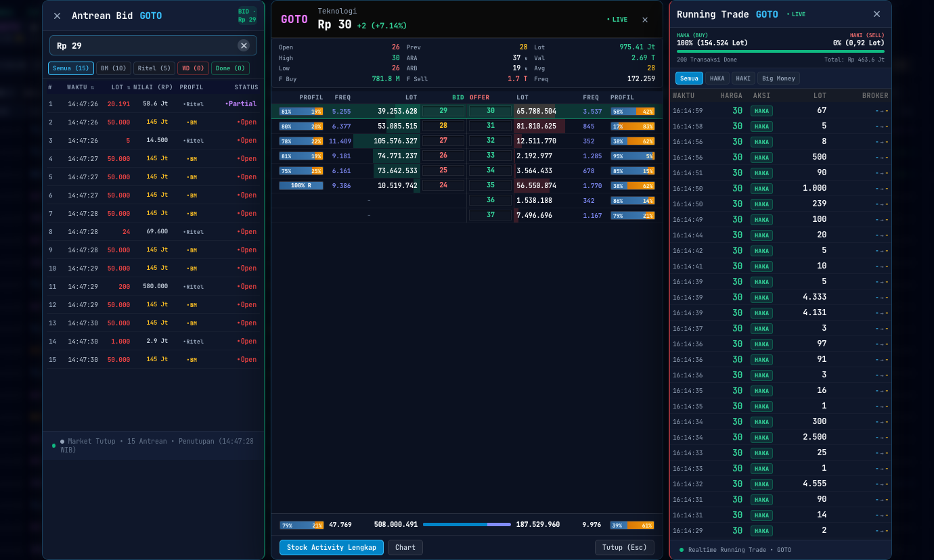
Task: Open the Chart view
Action: coord(405,547)
